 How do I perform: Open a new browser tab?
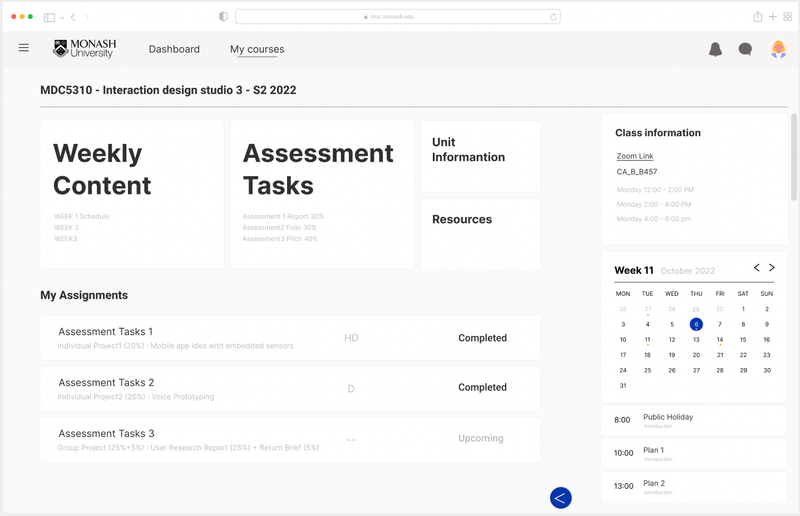773,17
